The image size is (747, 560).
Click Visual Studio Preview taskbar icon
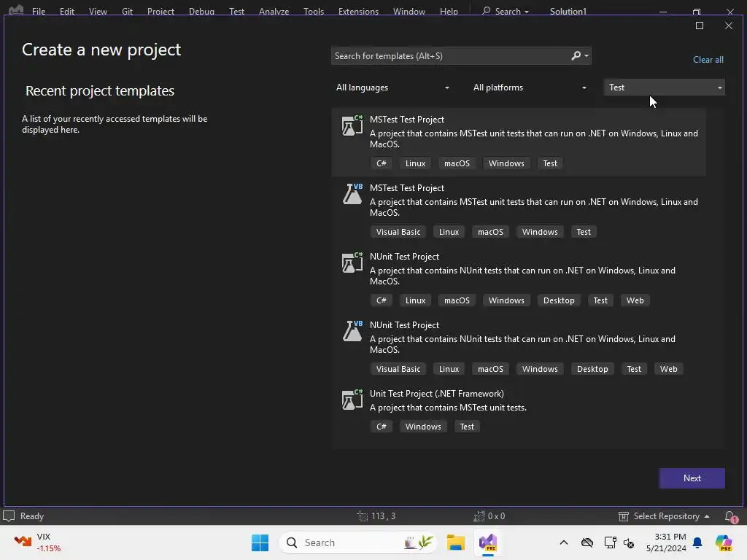(x=488, y=542)
